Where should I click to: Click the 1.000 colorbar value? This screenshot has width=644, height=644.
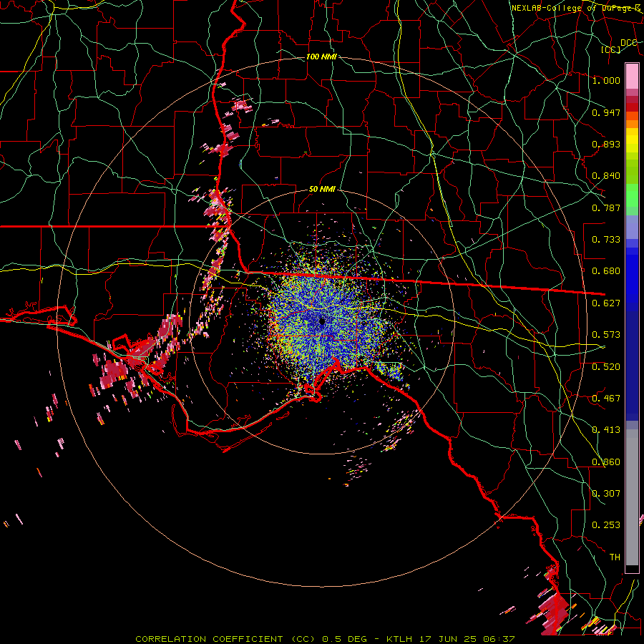(x=606, y=80)
